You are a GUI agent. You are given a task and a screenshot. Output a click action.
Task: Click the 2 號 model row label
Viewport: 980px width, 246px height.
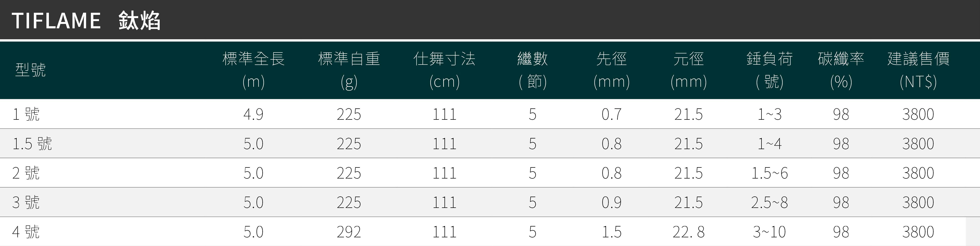26,173
